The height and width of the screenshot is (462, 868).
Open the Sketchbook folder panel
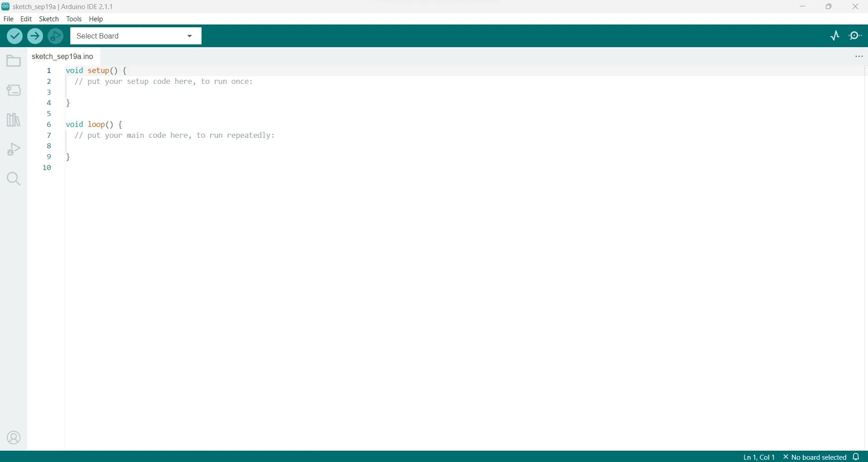tap(14, 61)
